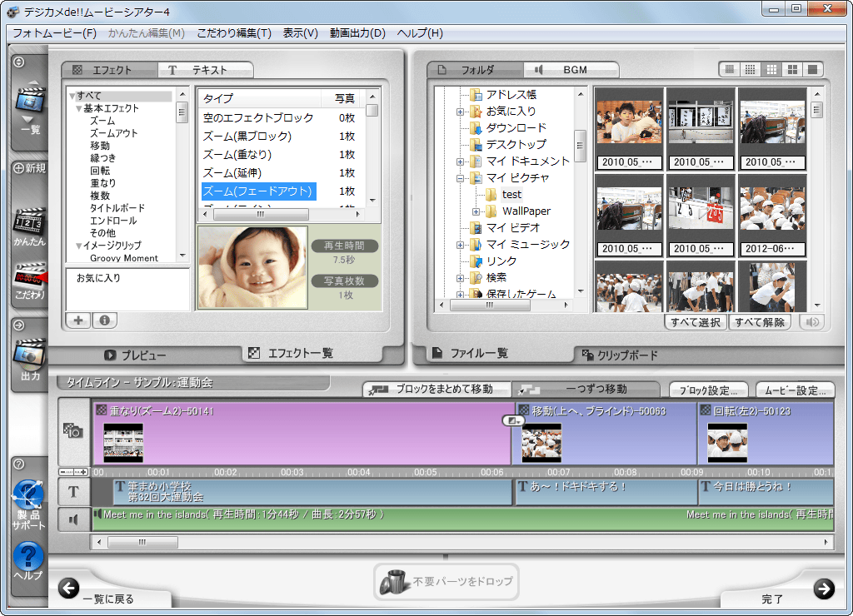Image resolution: width=853 pixels, height=616 pixels.
Task: Collapse the 基本エフェクト tree category
Action: point(79,108)
